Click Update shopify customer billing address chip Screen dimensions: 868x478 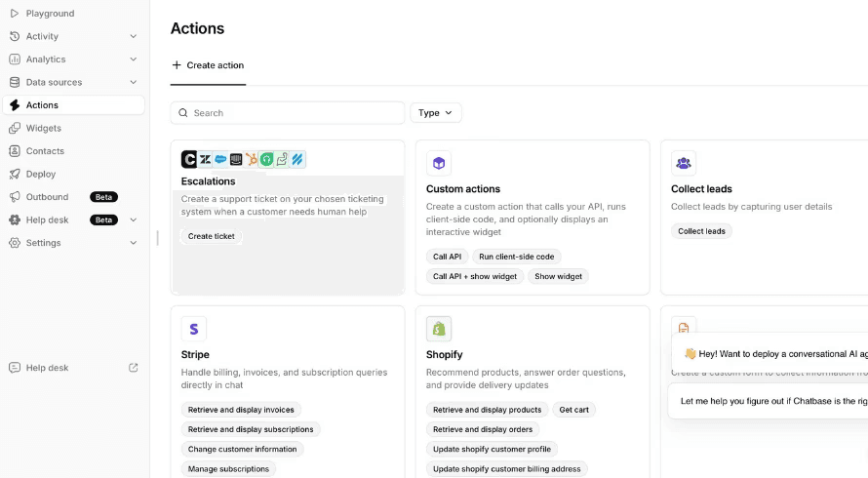point(506,469)
